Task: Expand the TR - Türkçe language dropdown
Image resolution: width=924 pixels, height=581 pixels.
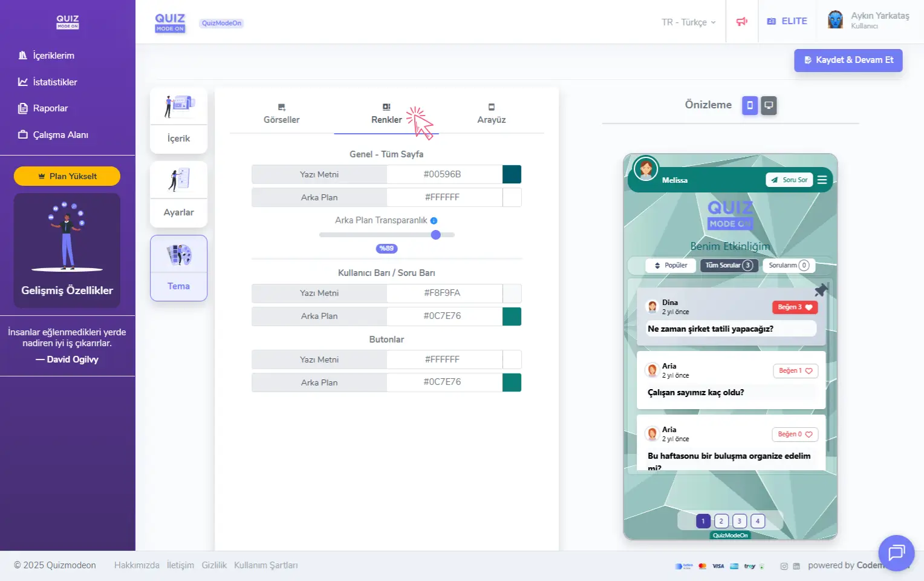Action: click(x=688, y=22)
